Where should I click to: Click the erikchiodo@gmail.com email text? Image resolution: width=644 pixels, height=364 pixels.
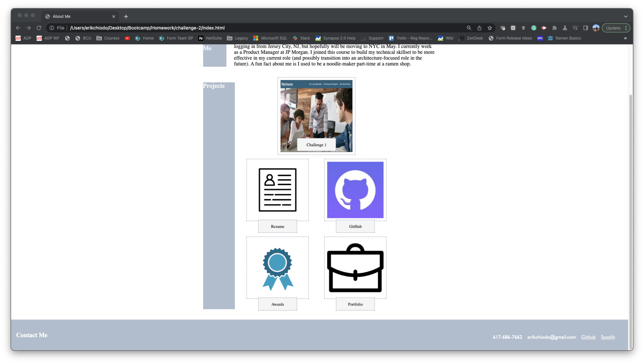552,337
